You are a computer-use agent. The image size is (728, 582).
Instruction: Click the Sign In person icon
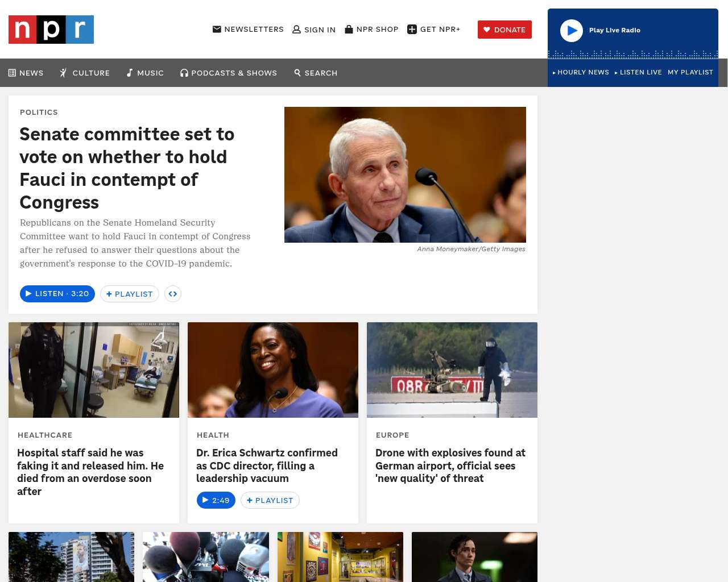pyautogui.click(x=296, y=30)
